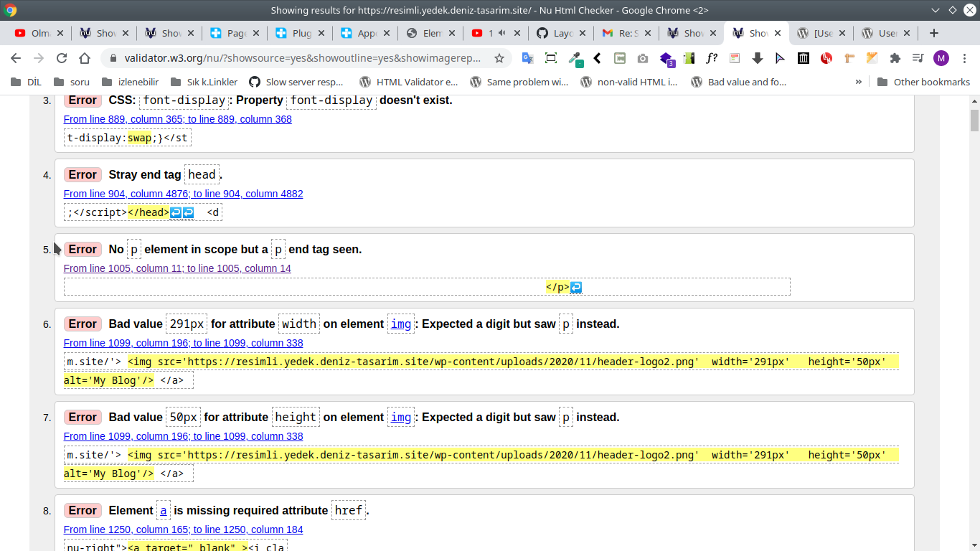Mute the audio-playing YouTube tab
This screenshot has width=980, height=551.
[x=501, y=33]
